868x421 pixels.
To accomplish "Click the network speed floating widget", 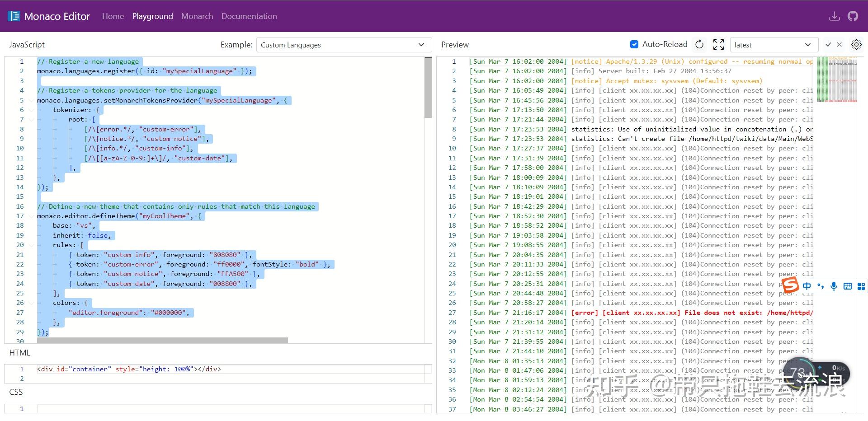I will [x=817, y=373].
